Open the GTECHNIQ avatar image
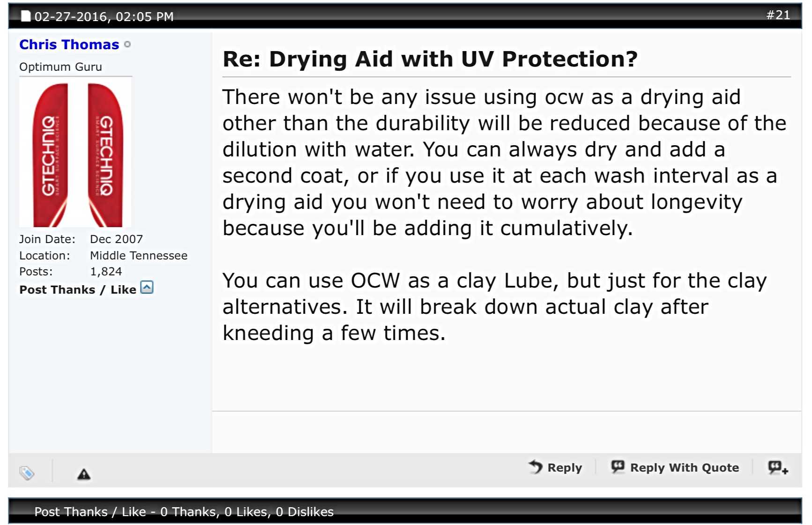Screen dimensions: 812x525 (75, 153)
